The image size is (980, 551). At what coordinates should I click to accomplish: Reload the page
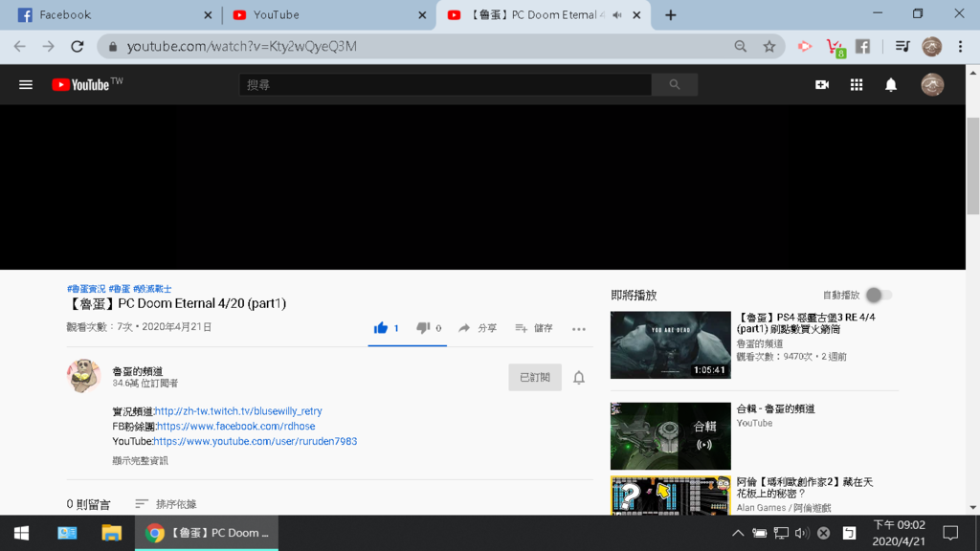[x=77, y=46]
